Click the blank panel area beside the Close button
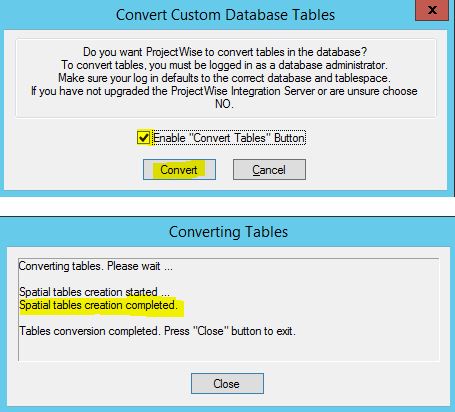The width and height of the screenshot is (455, 412). coord(353,384)
